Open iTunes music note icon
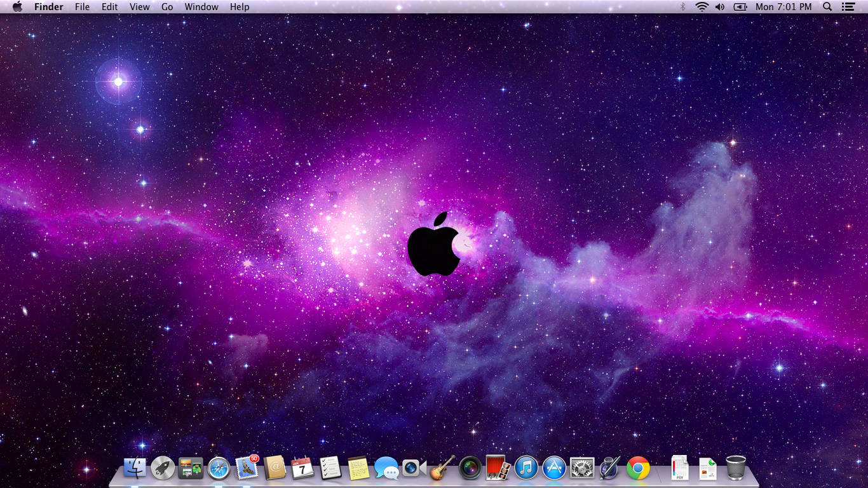This screenshot has height=488, width=868. pyautogui.click(x=526, y=468)
